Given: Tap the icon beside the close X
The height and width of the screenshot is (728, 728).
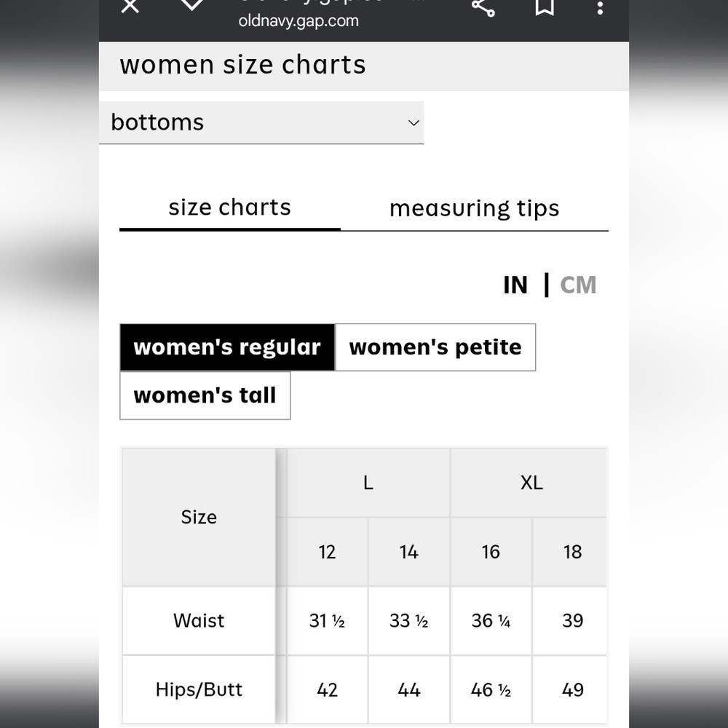Looking at the screenshot, I should click(191, 4).
